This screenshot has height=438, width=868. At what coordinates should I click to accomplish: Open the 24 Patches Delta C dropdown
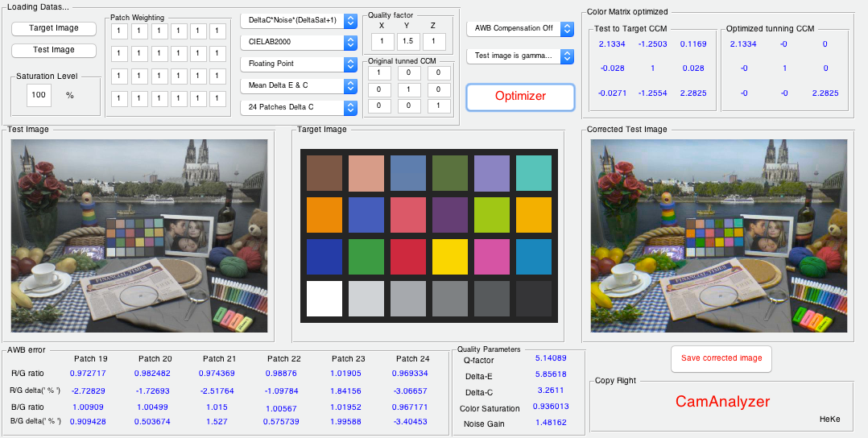[299, 107]
